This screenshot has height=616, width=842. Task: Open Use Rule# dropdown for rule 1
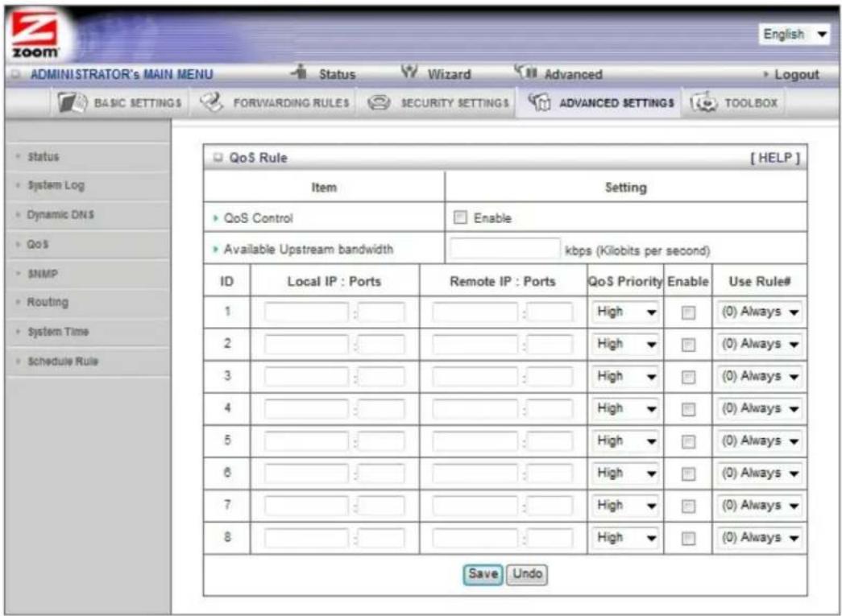point(759,312)
